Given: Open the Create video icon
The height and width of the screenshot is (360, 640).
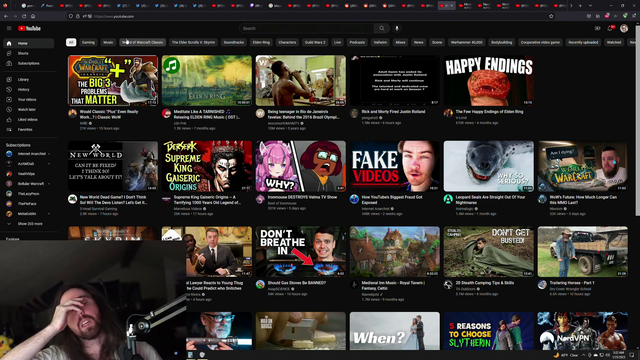Looking at the screenshot, I should tap(598, 28).
